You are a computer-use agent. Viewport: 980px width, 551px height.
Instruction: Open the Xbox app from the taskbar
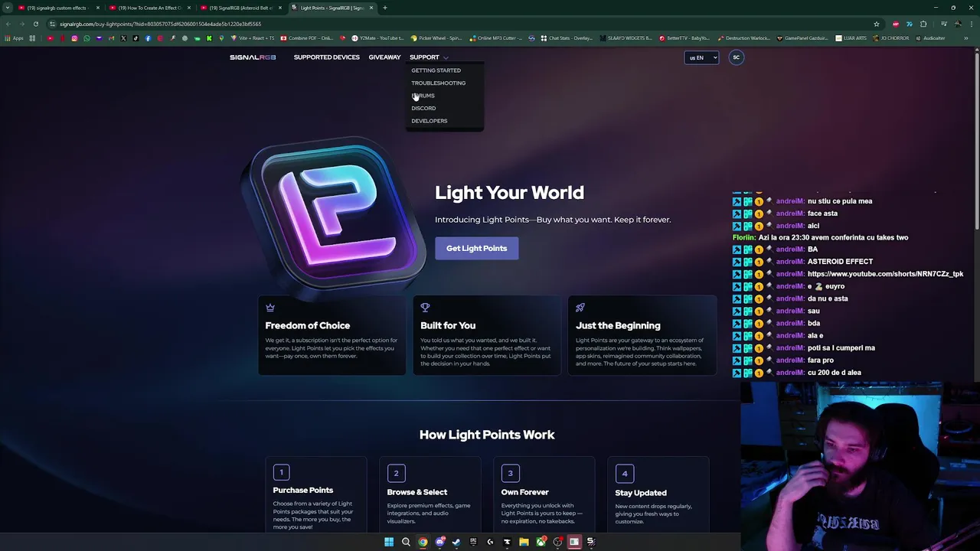(x=541, y=542)
